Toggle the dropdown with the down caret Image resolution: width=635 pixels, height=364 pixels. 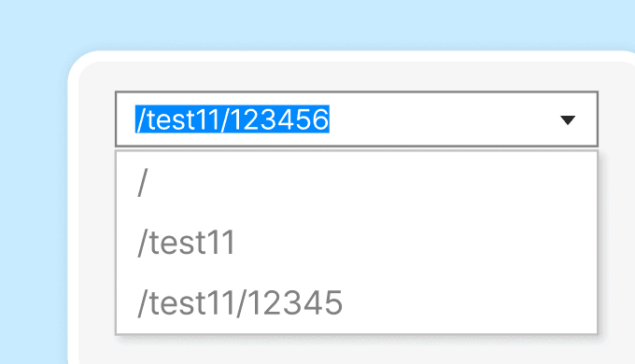coord(568,120)
